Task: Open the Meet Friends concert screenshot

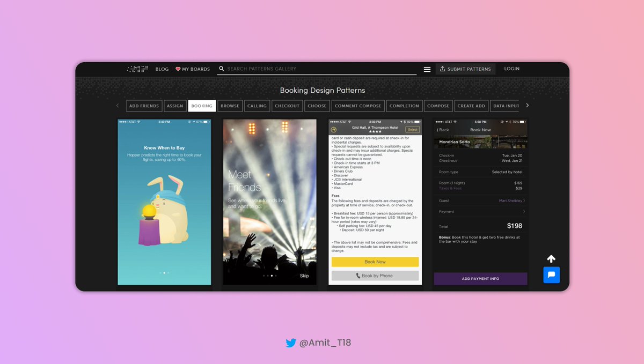Action: click(270, 202)
